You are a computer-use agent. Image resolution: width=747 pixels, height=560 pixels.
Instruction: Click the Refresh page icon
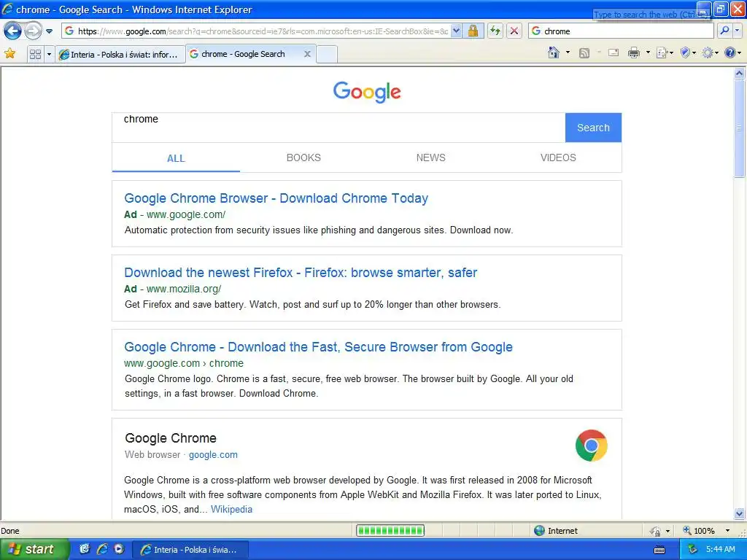coord(495,31)
